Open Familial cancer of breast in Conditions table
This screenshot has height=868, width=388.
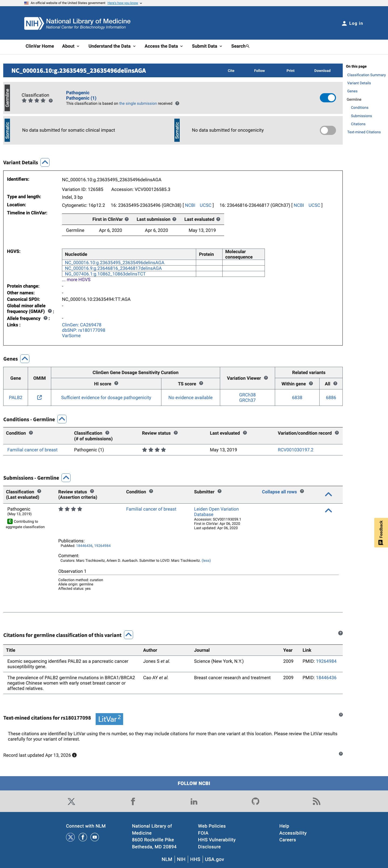pyautogui.click(x=32, y=450)
